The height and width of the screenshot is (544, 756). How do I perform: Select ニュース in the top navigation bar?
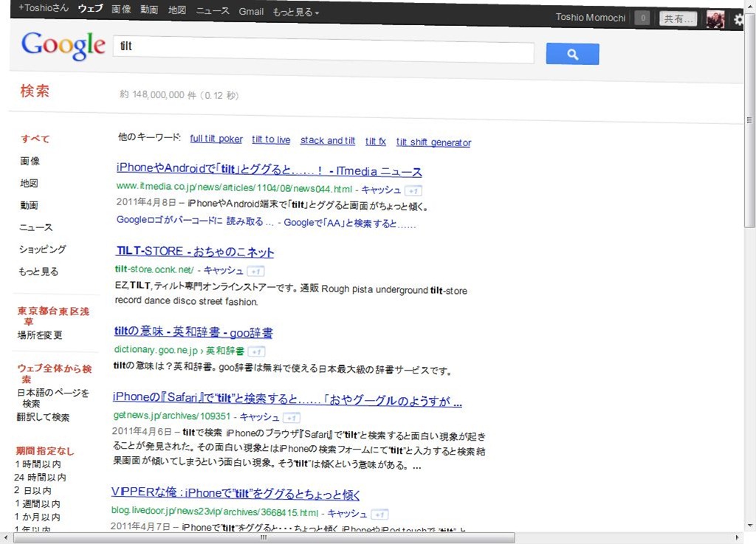(213, 10)
